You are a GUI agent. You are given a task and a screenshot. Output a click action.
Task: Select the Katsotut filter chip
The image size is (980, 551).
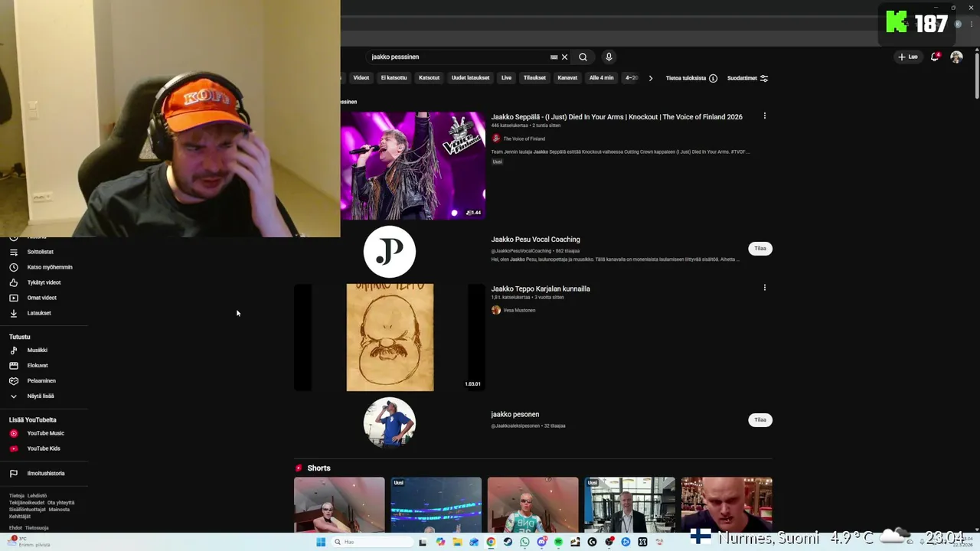430,78
